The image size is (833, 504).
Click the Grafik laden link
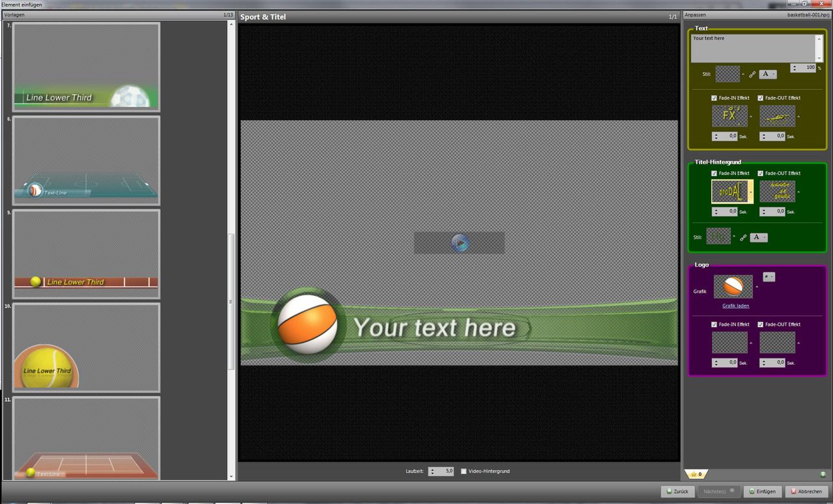tap(735, 306)
